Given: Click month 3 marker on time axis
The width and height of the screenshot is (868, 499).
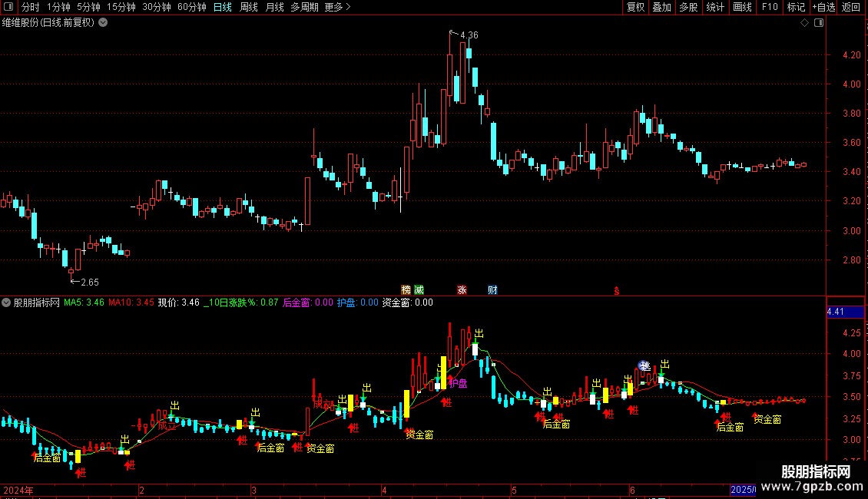Looking at the screenshot, I should [253, 490].
